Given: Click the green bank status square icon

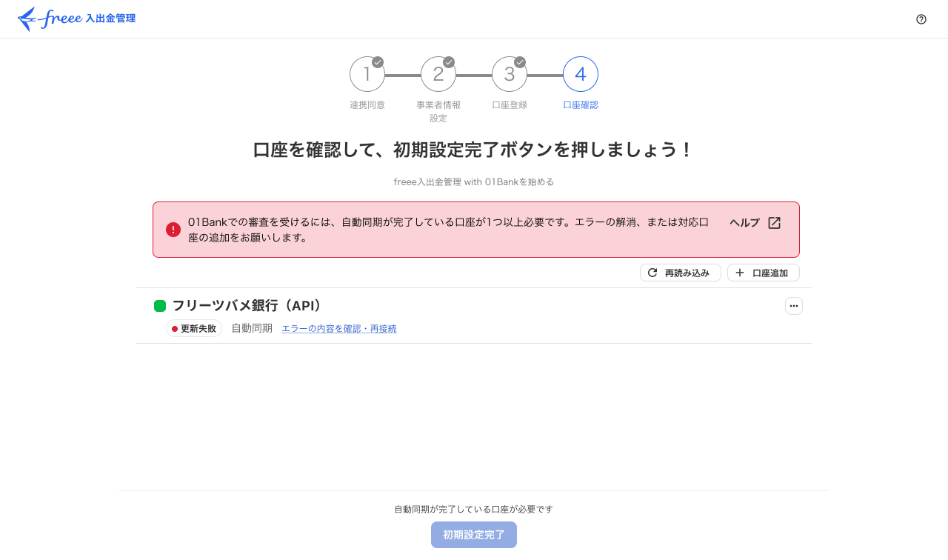Looking at the screenshot, I should click(x=160, y=306).
